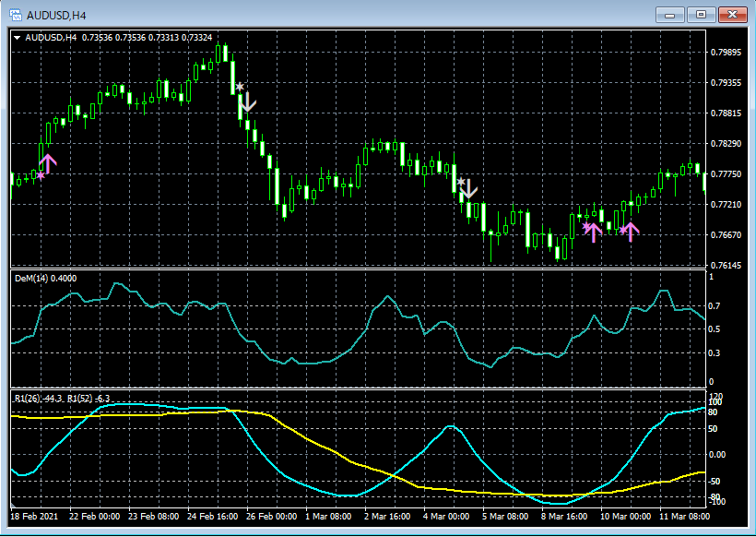
Task: Close the AUDUSD,H4 chart window
Action: point(733,14)
